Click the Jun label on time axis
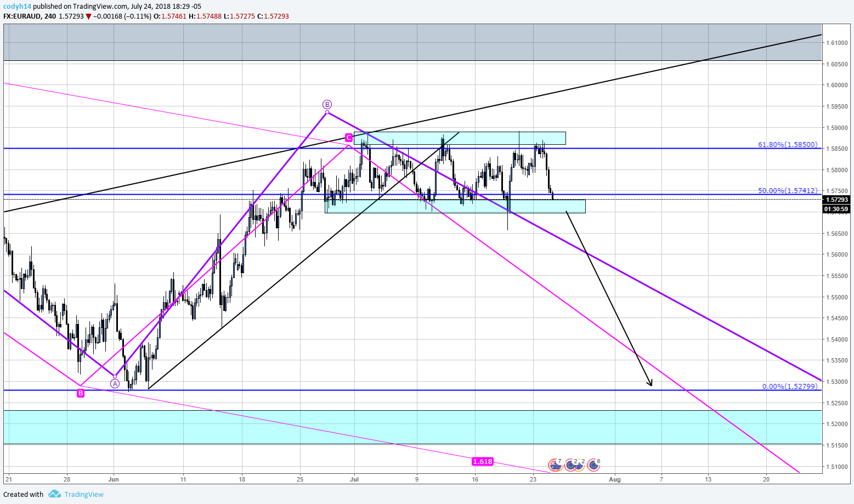Viewport: 854px width, 504px height. point(114,479)
